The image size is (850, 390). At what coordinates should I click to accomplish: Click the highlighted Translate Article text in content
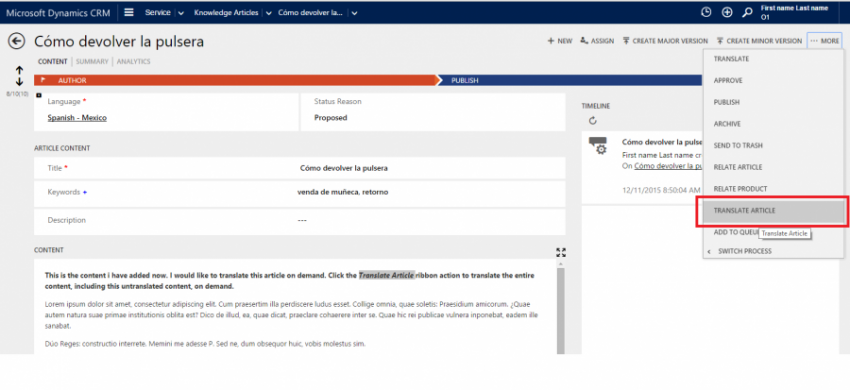point(387,275)
